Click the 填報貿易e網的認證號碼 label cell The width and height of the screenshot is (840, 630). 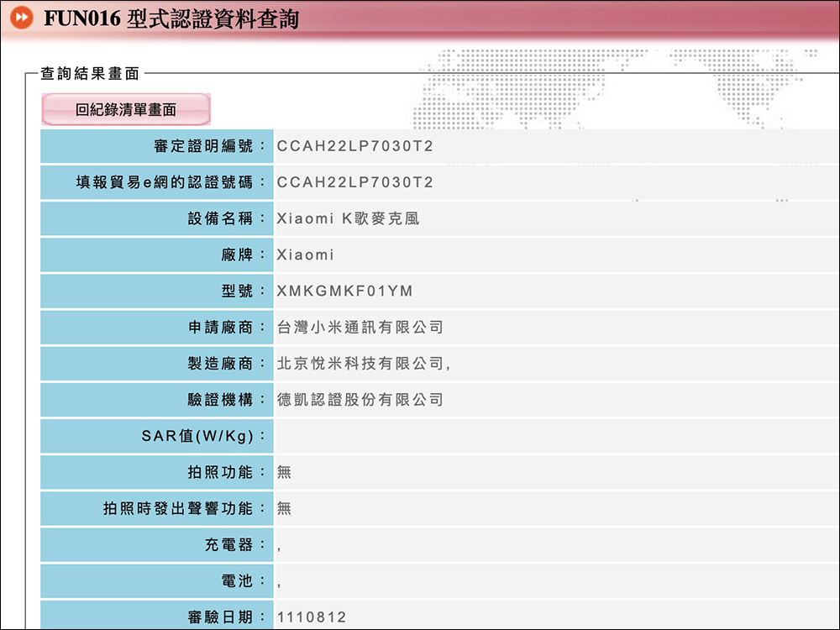(x=157, y=182)
